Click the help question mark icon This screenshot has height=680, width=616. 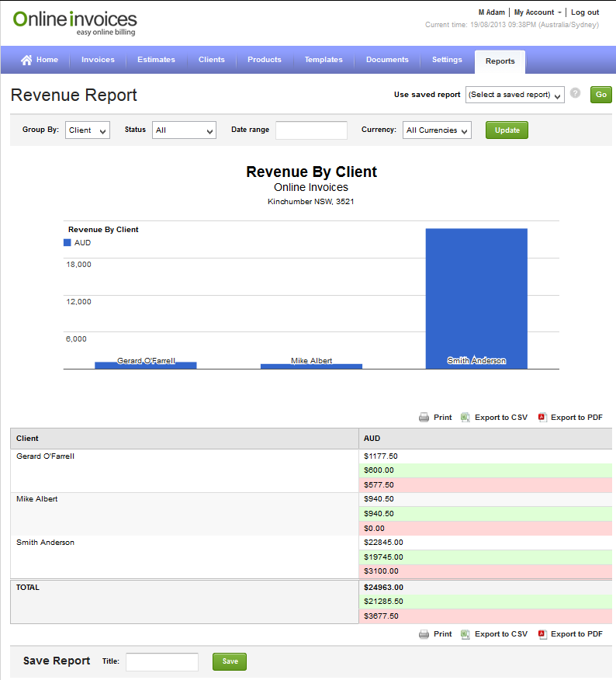coord(576,93)
